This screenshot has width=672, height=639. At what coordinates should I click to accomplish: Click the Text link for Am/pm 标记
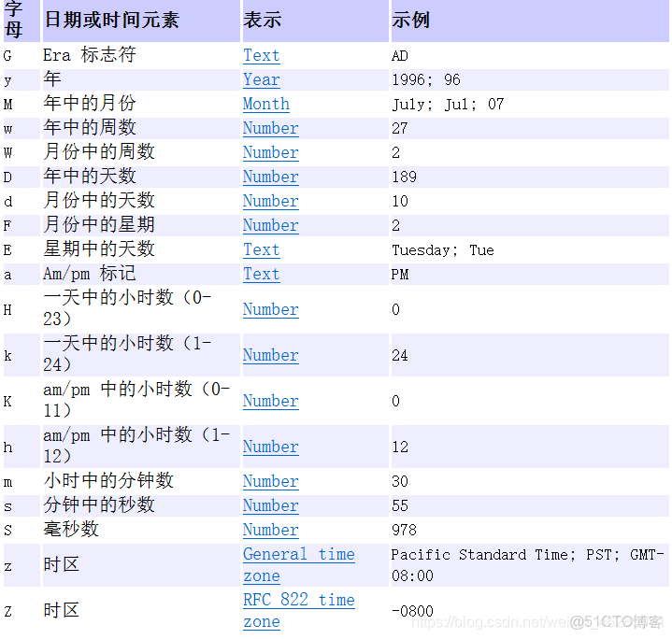pos(262,274)
